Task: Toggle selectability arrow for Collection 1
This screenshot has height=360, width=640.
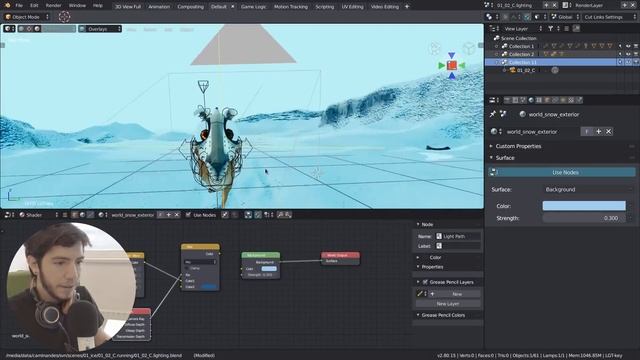Action: (x=620, y=46)
